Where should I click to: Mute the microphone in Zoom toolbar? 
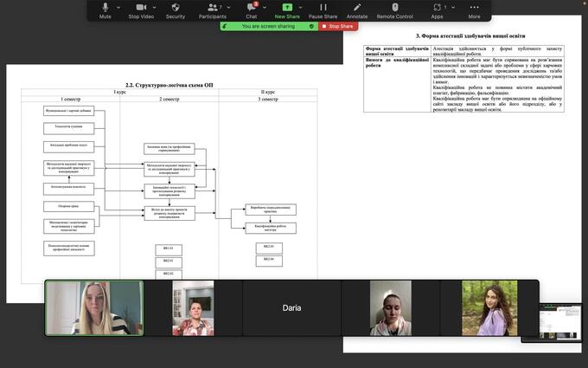coord(105,9)
